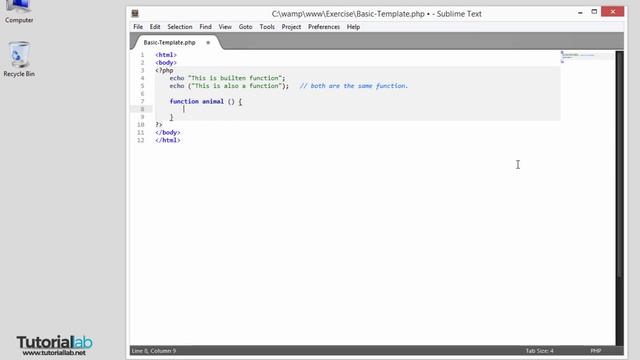640x360 pixels.
Task: Open the Find menu
Action: click(x=205, y=27)
